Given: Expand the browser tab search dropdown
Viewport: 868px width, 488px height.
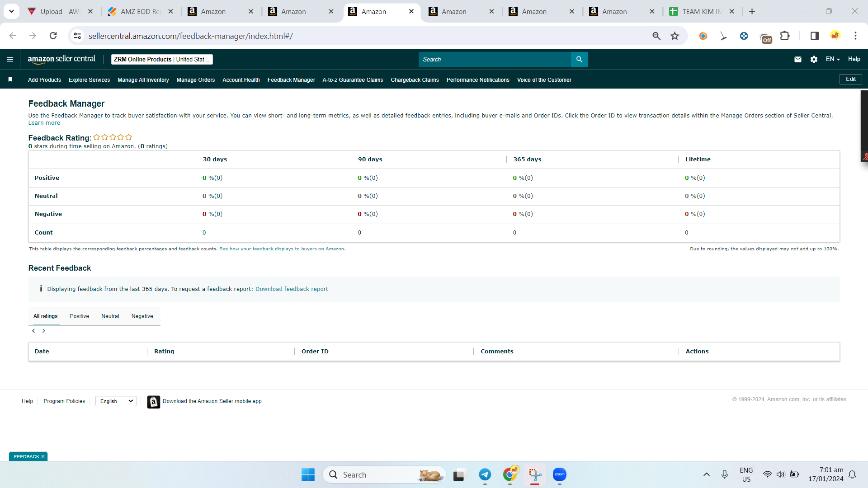Looking at the screenshot, I should coord(11,11).
